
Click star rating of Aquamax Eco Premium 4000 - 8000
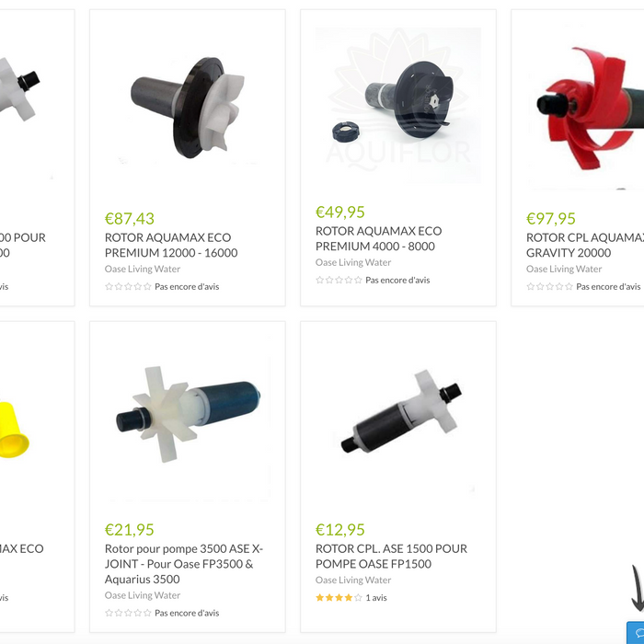coord(339,280)
